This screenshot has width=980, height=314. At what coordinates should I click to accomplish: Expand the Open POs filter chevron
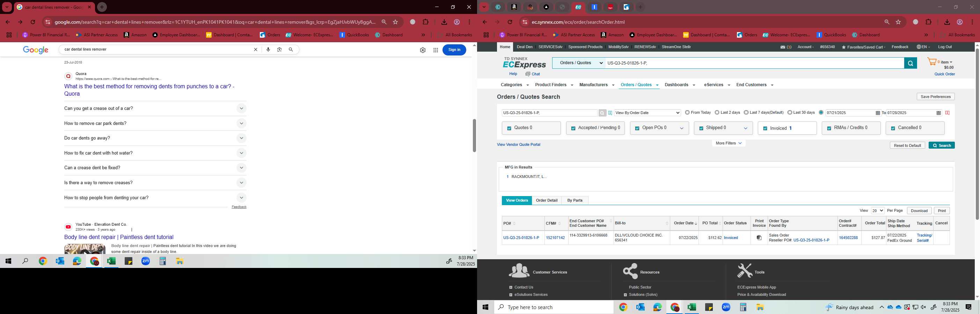click(681, 128)
